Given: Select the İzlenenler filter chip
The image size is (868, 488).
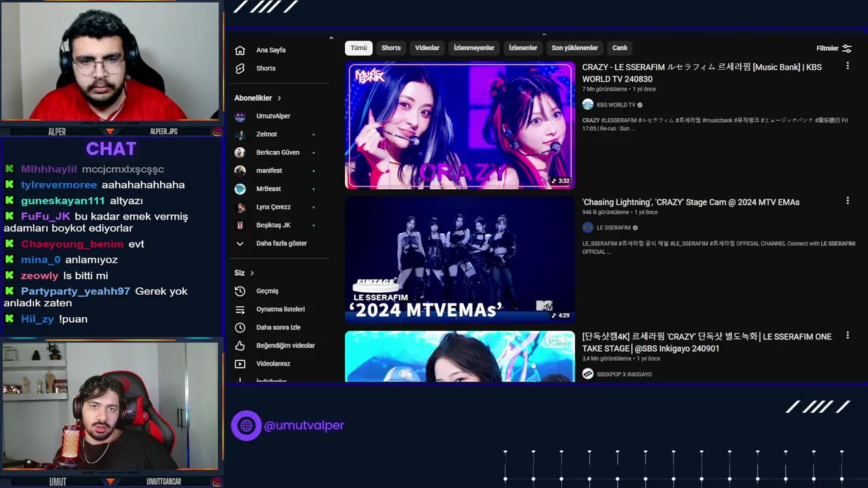Looking at the screenshot, I should 523,48.
